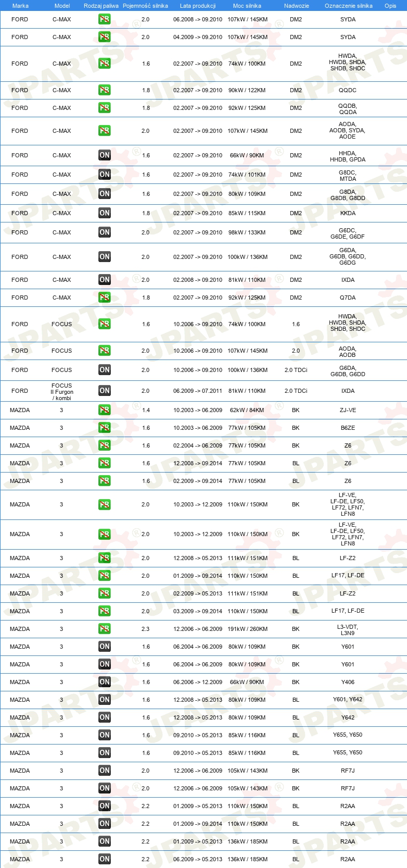Select the B6ZE engine code cell
This screenshot has width=407, height=868.
click(348, 428)
